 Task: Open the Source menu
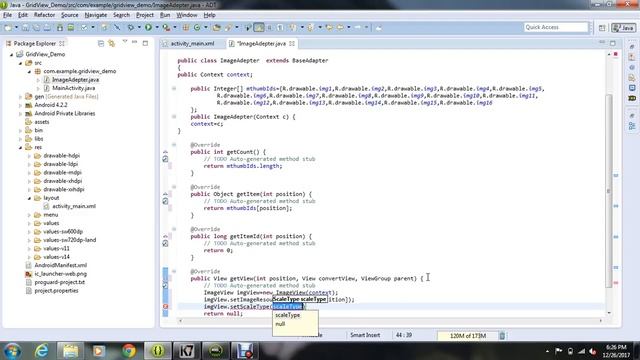click(x=69, y=15)
